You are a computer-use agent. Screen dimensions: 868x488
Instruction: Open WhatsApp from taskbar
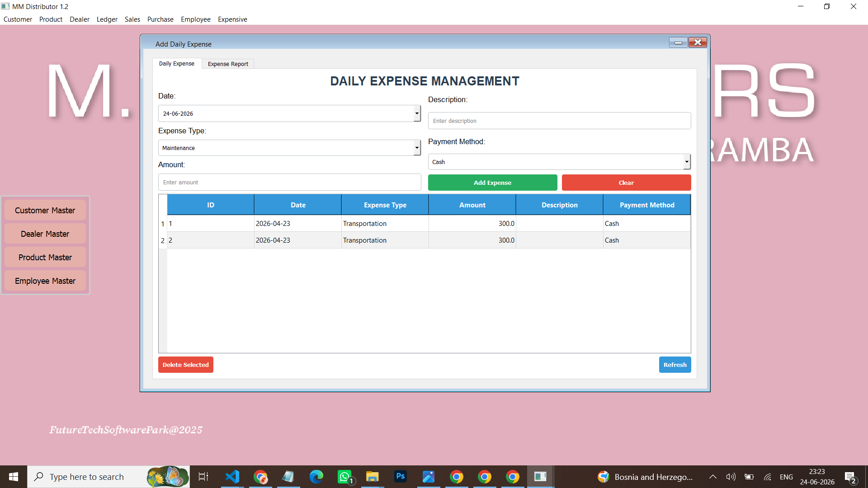[x=345, y=477]
